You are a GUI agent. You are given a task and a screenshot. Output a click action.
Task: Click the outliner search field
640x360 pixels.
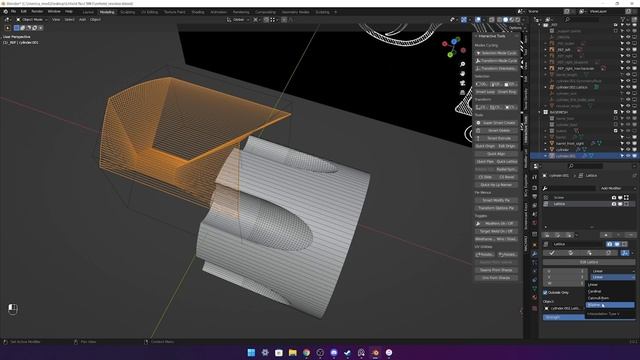click(x=582, y=20)
